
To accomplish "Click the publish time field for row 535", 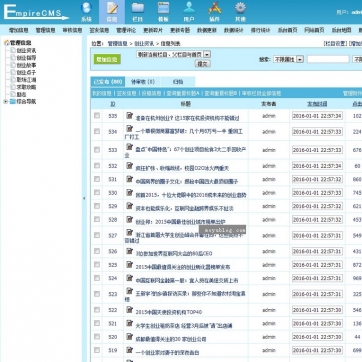I will coord(317,116).
